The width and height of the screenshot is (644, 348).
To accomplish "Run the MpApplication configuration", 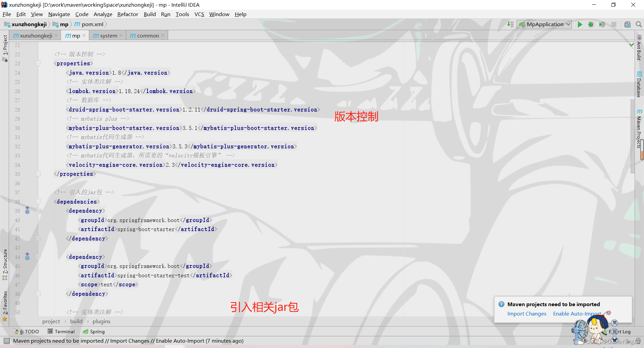I will pyautogui.click(x=580, y=24).
